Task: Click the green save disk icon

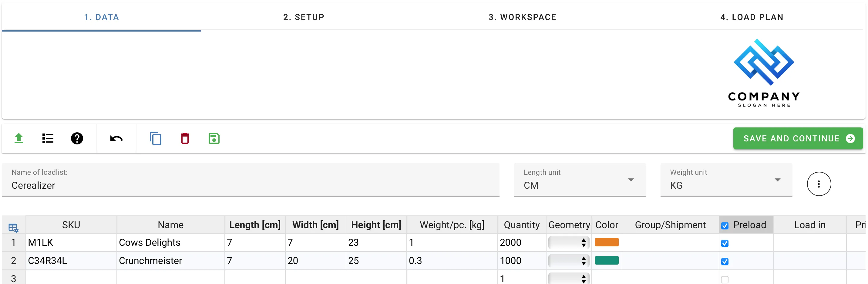Action: (214, 138)
